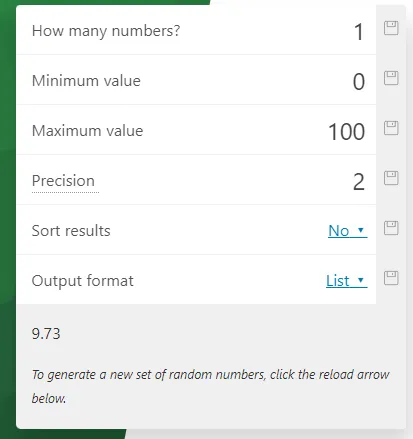The image size is (413, 439).
Task: Click the Output format label
Action: (83, 281)
